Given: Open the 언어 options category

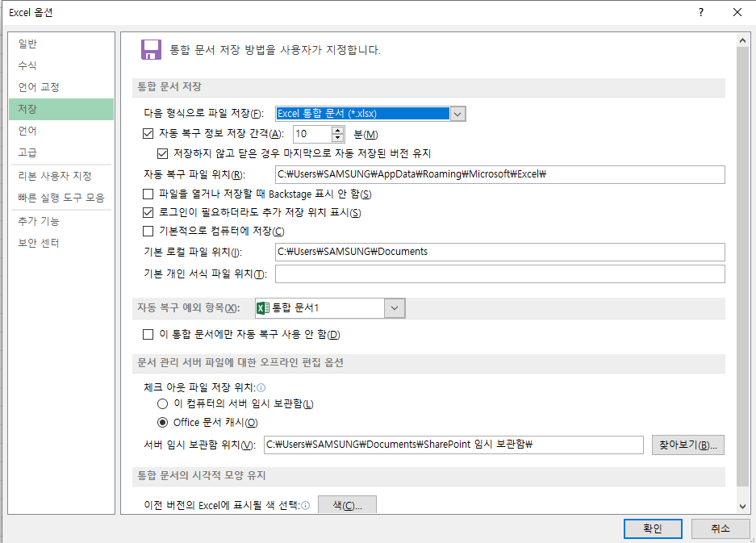Looking at the screenshot, I should [x=61, y=132].
